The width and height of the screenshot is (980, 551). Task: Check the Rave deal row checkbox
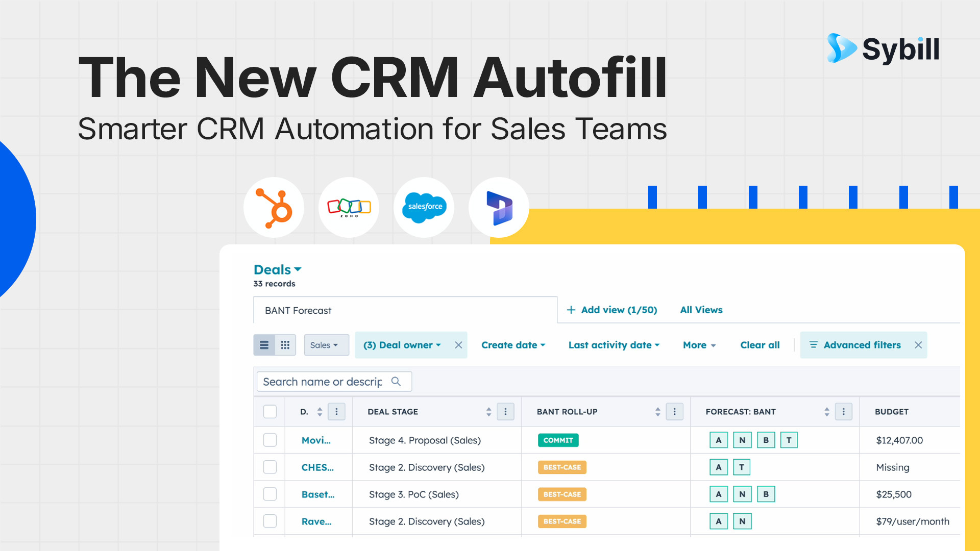click(x=270, y=521)
